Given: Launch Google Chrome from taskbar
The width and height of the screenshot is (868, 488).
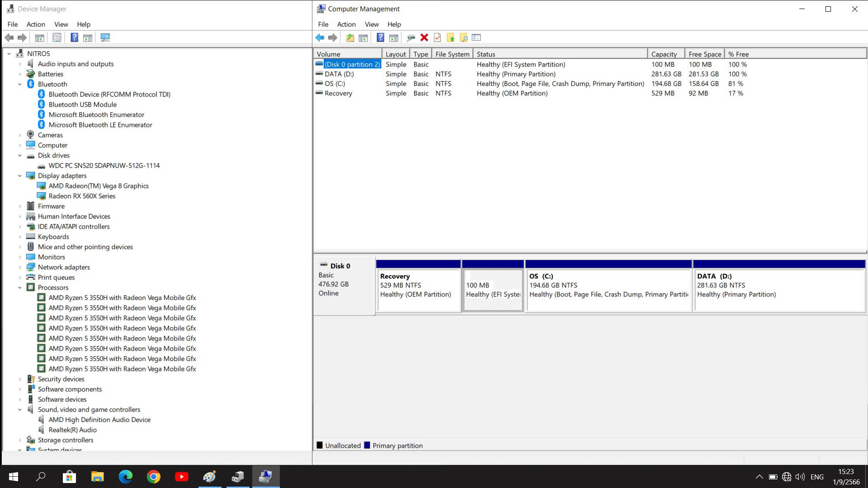Looking at the screenshot, I should (153, 476).
